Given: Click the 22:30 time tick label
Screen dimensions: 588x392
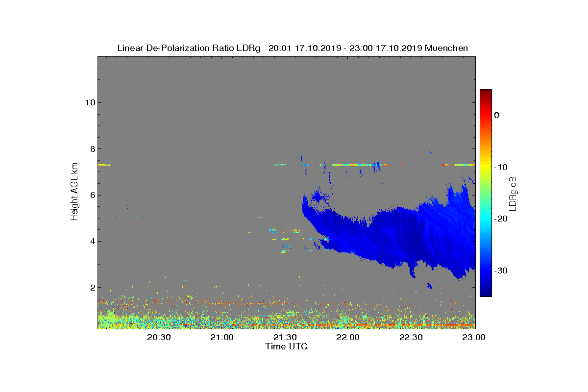Looking at the screenshot, I should tap(411, 338).
